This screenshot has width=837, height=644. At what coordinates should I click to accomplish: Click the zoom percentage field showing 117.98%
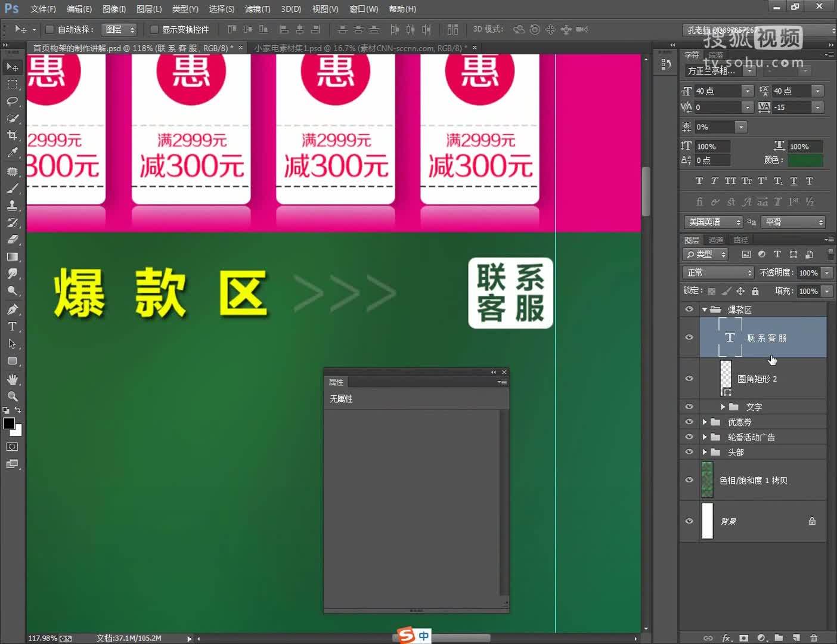42,638
